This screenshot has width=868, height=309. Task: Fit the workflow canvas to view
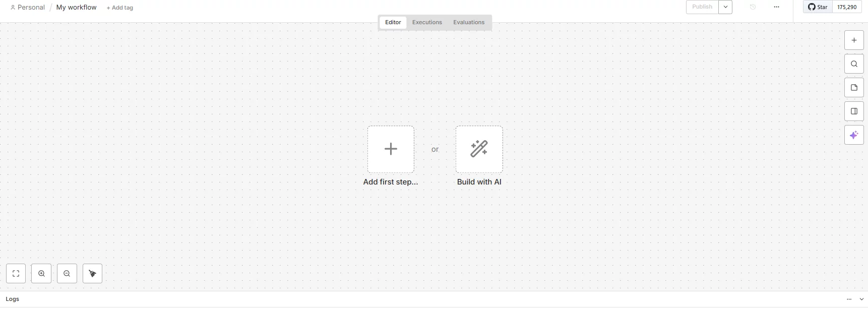(x=16, y=274)
